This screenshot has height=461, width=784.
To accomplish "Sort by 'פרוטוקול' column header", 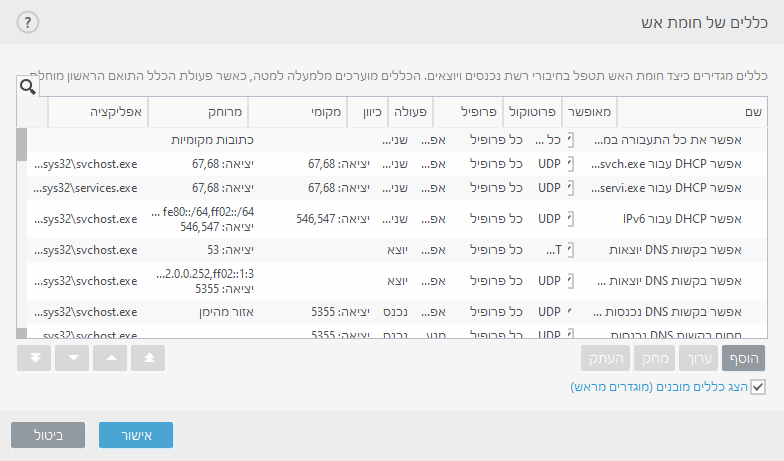I will click(x=532, y=112).
